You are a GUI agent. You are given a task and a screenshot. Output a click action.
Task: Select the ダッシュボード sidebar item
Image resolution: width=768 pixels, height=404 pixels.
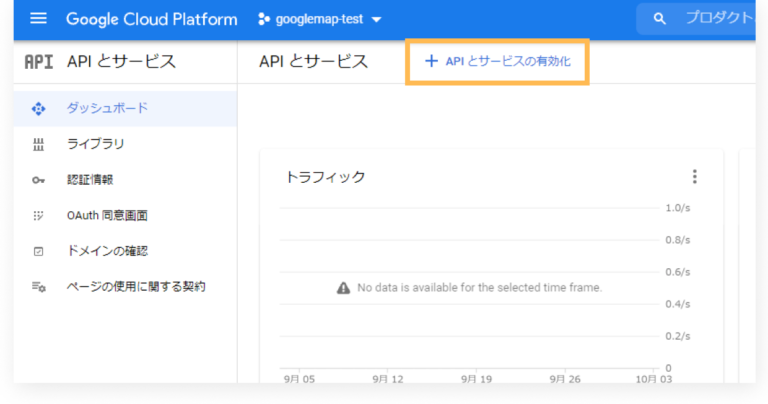pyautogui.click(x=107, y=108)
